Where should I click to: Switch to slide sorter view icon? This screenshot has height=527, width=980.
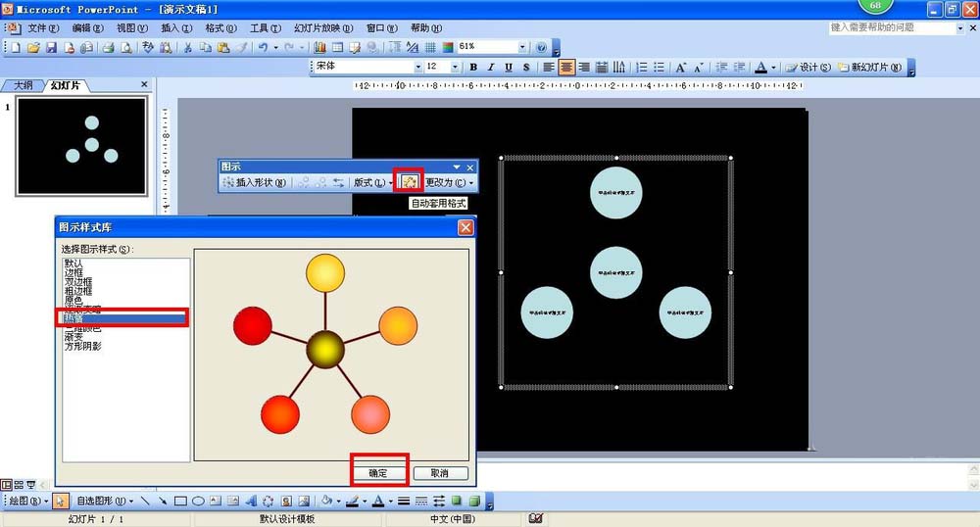point(19,485)
